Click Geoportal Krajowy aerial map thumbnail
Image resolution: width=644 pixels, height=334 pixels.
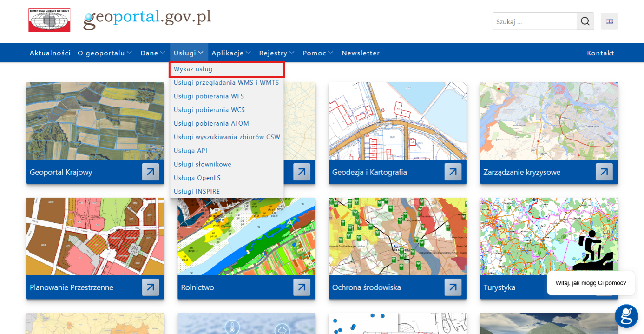point(95,121)
